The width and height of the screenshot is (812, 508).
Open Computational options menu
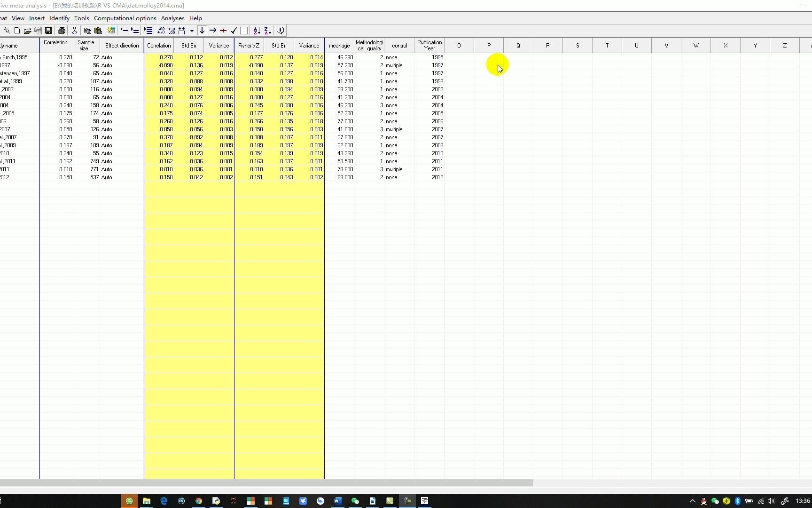click(125, 18)
